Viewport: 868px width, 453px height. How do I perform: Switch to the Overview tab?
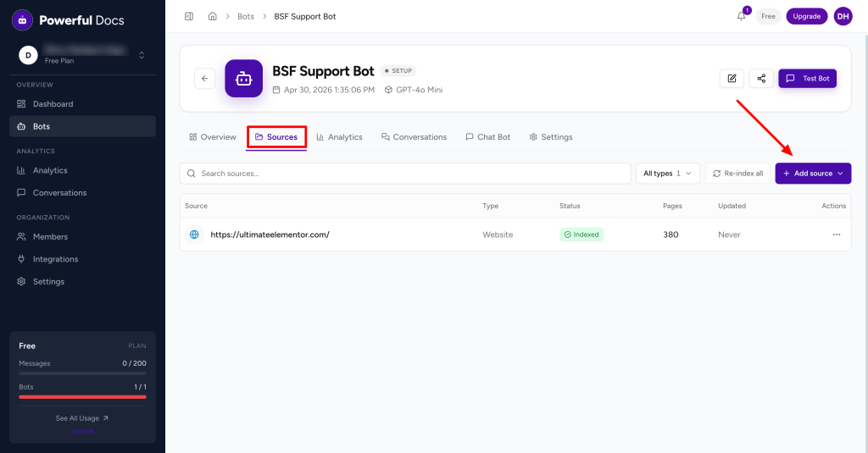213,137
